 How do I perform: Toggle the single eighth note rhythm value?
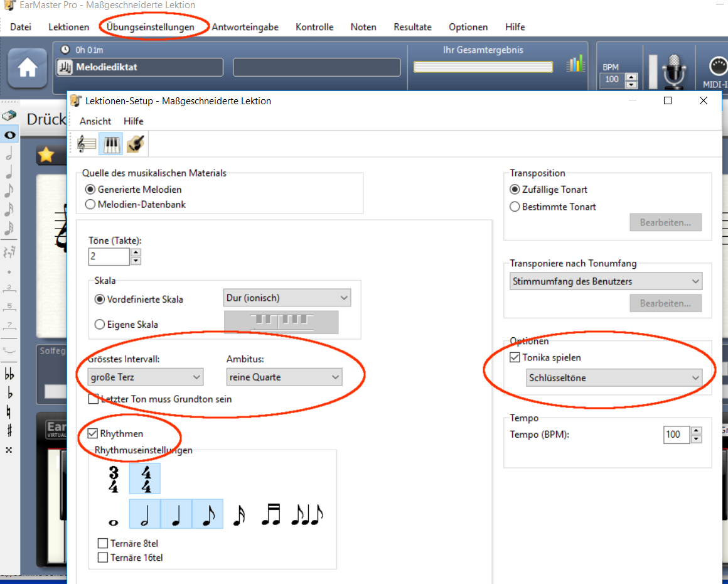208,514
